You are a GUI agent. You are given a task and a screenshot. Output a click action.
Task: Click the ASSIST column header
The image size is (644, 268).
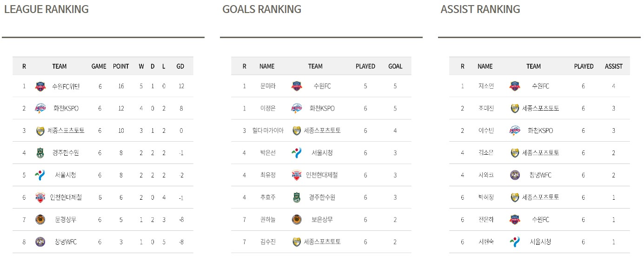tap(614, 66)
